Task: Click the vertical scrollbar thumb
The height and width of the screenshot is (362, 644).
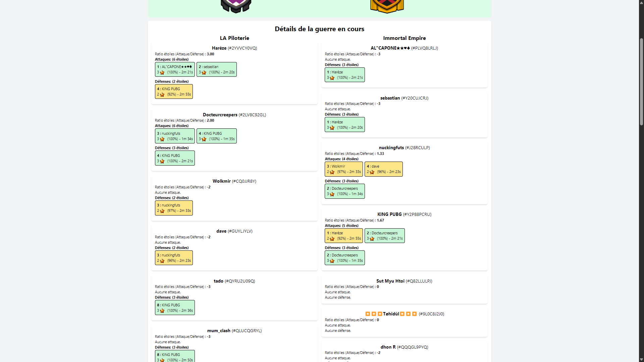Action: (641, 82)
